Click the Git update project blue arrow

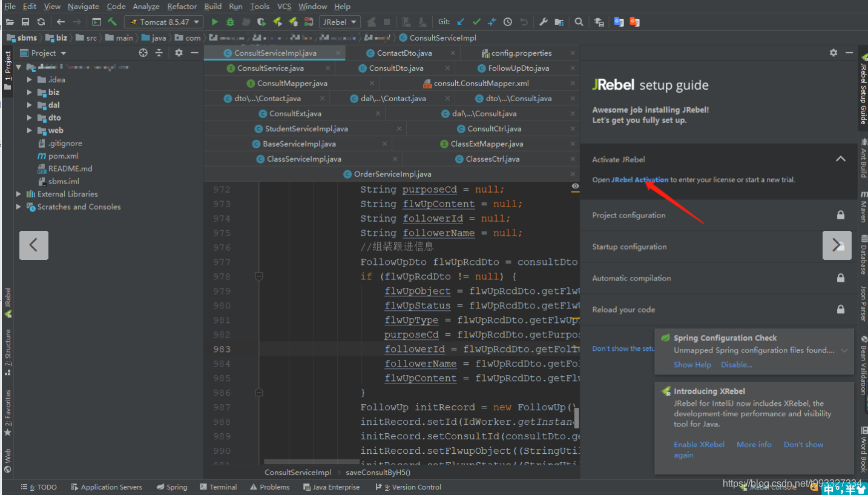pyautogui.click(x=461, y=22)
